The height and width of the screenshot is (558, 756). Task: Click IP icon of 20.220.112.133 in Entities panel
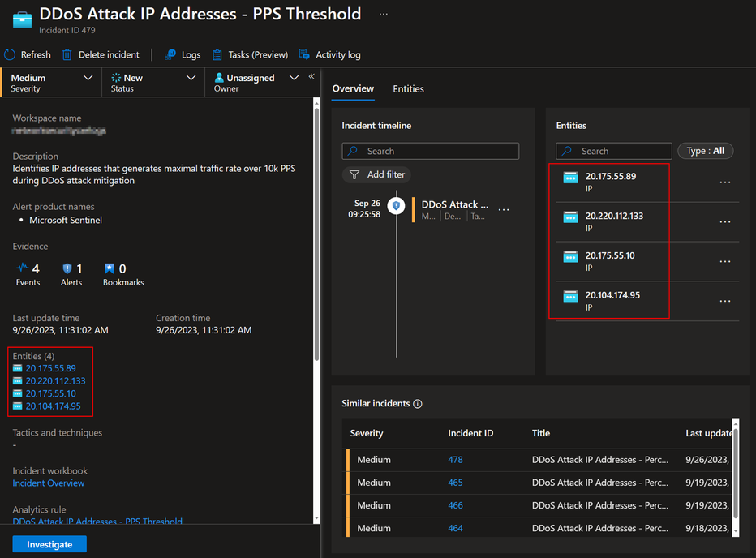click(571, 217)
